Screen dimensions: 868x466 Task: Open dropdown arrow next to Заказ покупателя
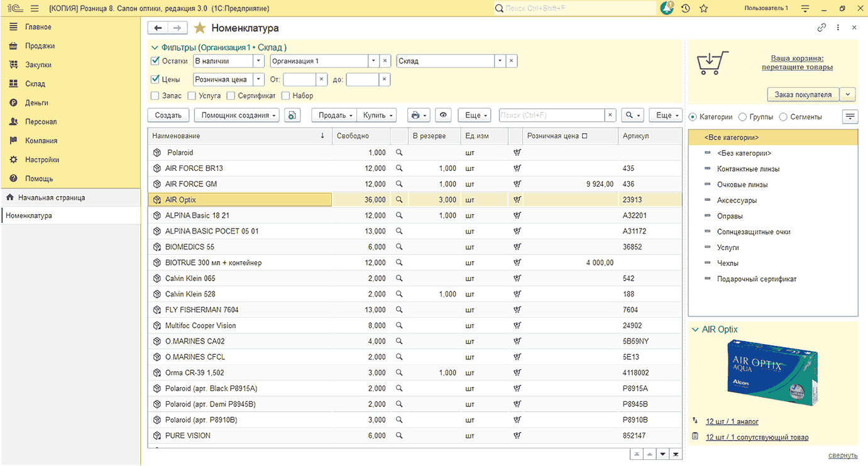tap(848, 94)
